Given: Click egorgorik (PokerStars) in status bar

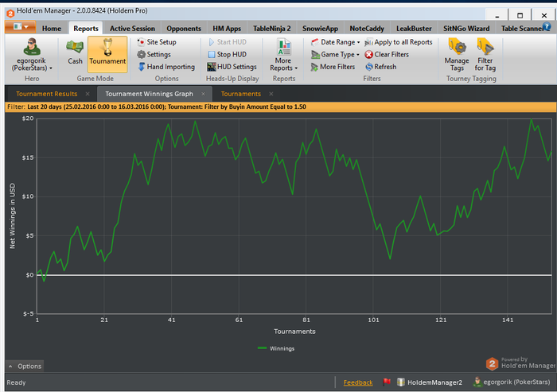Looking at the screenshot, I should [x=512, y=382].
